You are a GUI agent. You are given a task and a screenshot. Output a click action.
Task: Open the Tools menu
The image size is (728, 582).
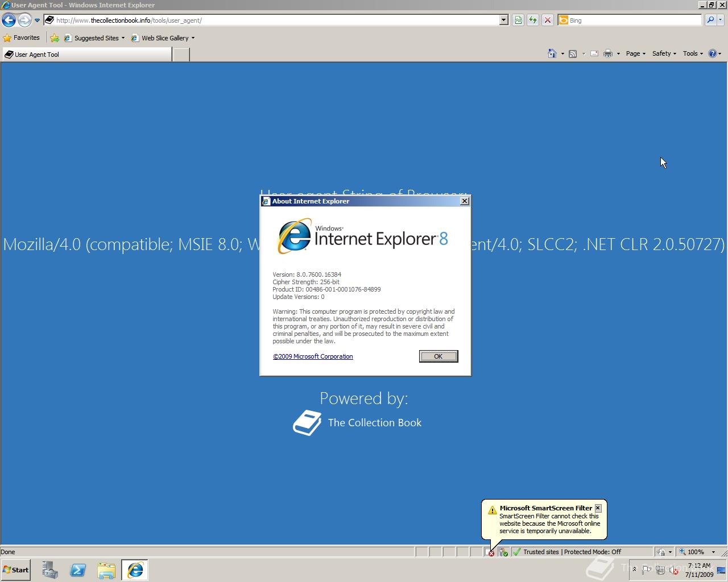coord(693,53)
